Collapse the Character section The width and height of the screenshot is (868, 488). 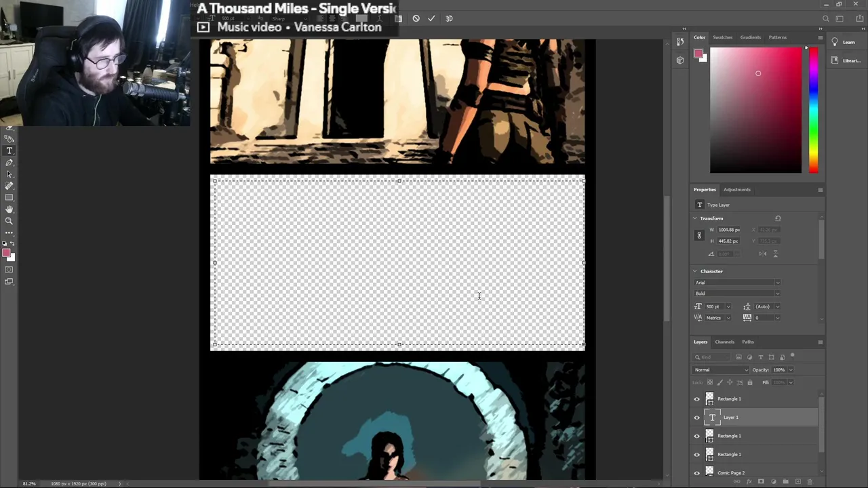[695, 271]
